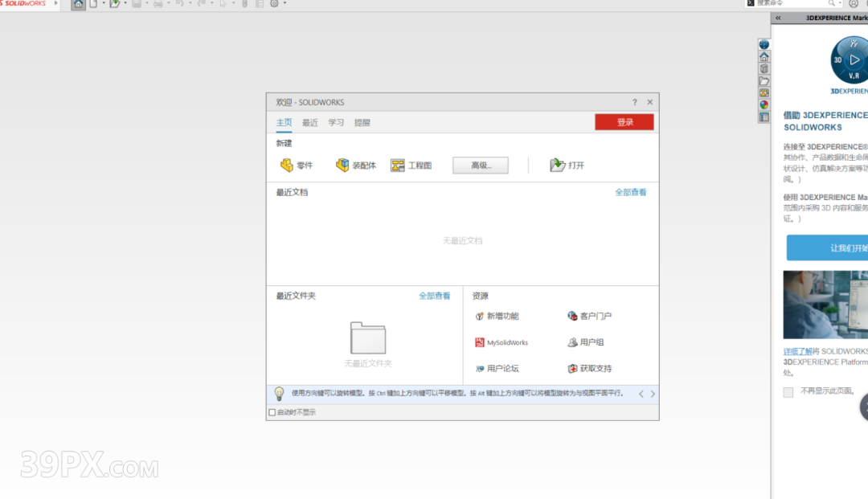Collapse the 3DEXPERIENCE task pane

(778, 18)
